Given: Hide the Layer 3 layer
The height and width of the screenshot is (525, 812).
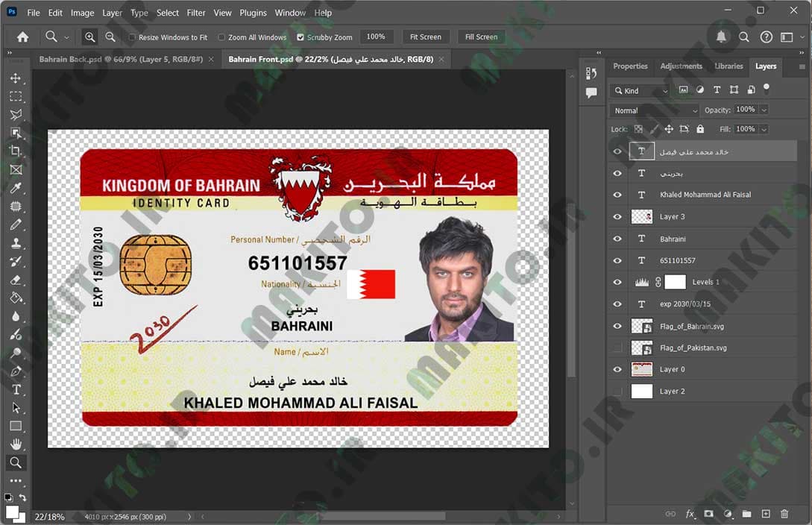Looking at the screenshot, I should pyautogui.click(x=617, y=217).
